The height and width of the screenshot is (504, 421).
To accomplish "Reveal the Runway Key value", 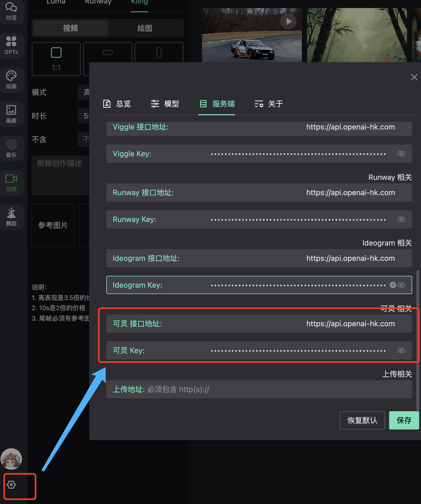I will (x=401, y=219).
